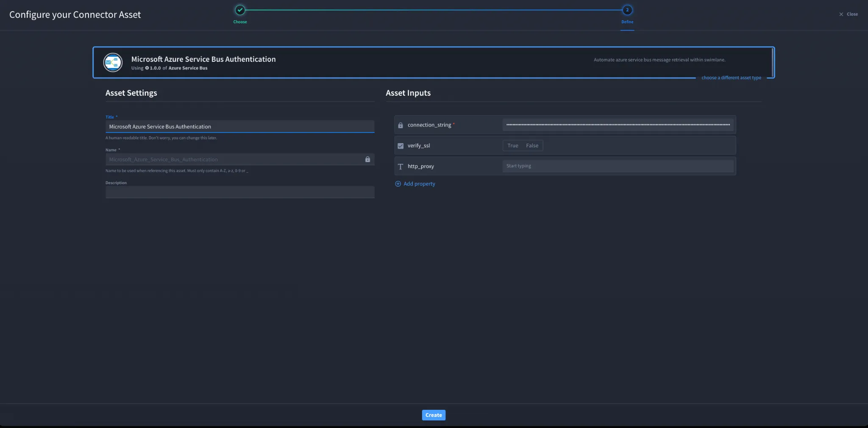868x428 pixels.
Task: Set verify_ssl to False
Action: tap(532, 146)
